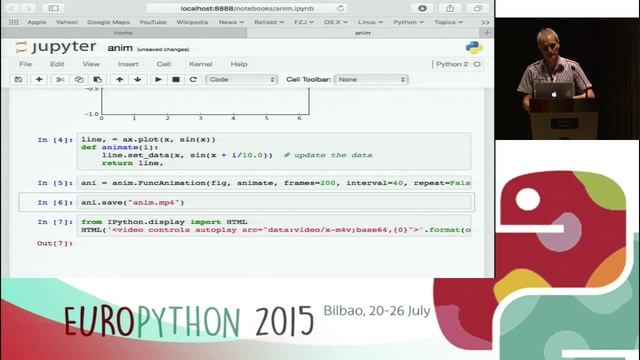Open the Kernel menu

pos(200,64)
